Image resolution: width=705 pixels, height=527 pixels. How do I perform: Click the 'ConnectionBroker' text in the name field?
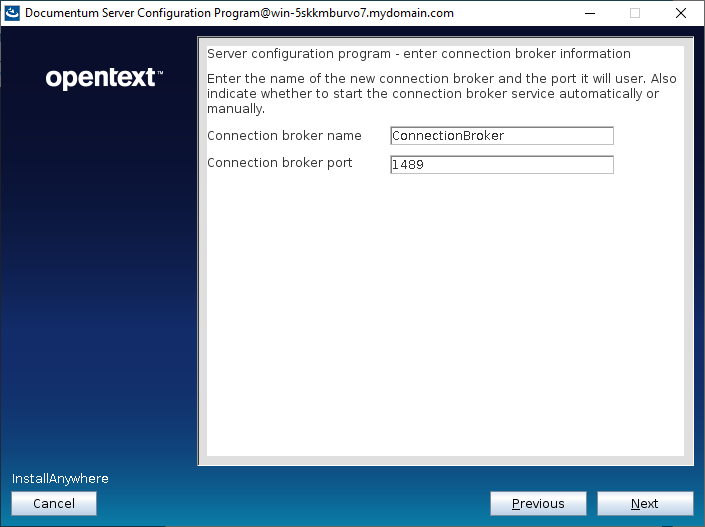tap(448, 136)
